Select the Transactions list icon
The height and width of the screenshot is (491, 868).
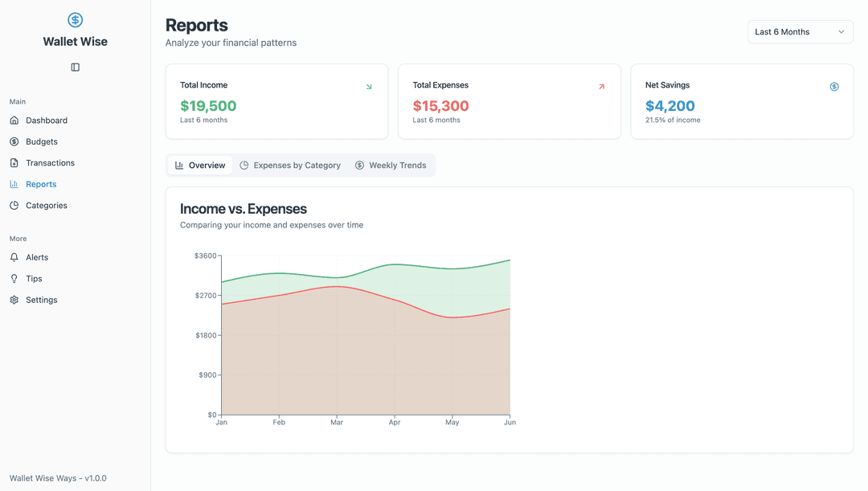pos(14,162)
